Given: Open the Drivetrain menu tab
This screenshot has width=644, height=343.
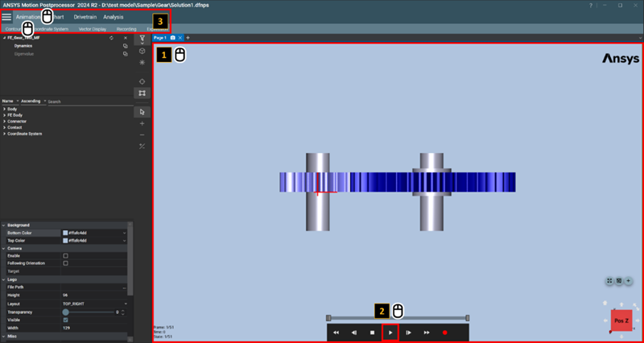Looking at the screenshot, I should click(x=85, y=17).
